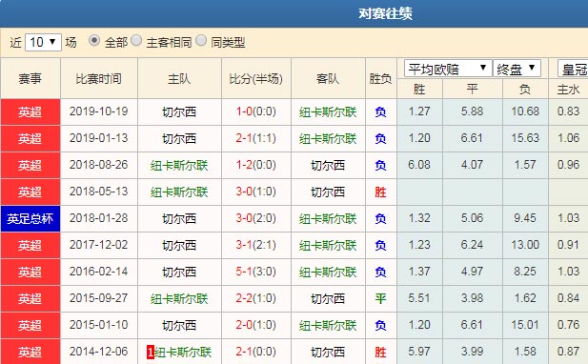Click the 主水 column header

(x=569, y=90)
